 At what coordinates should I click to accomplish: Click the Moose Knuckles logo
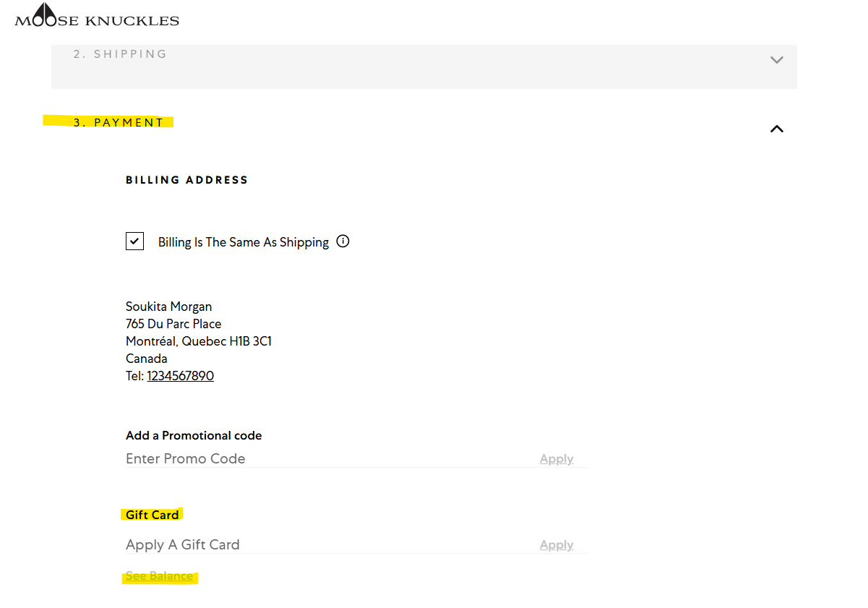click(97, 16)
